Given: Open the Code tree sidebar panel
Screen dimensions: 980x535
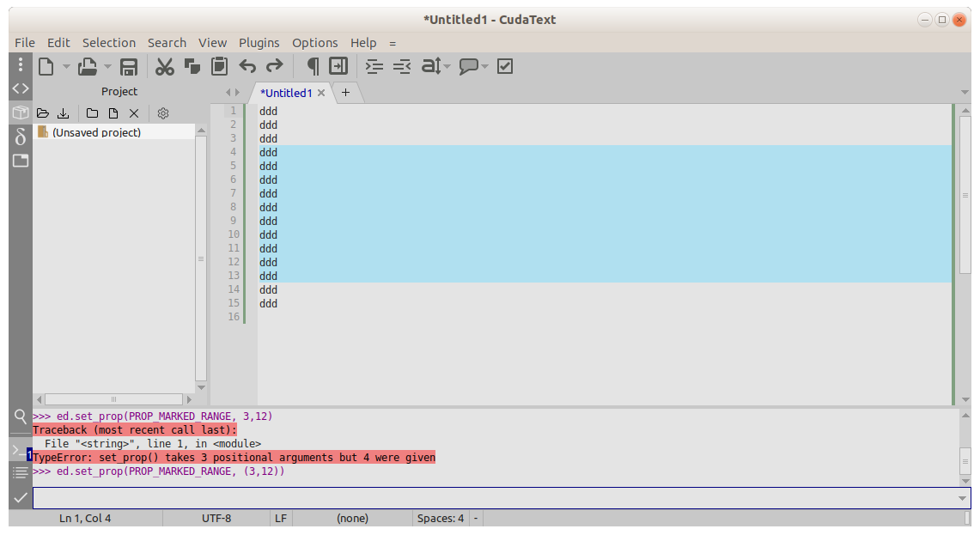Looking at the screenshot, I should click(x=20, y=88).
